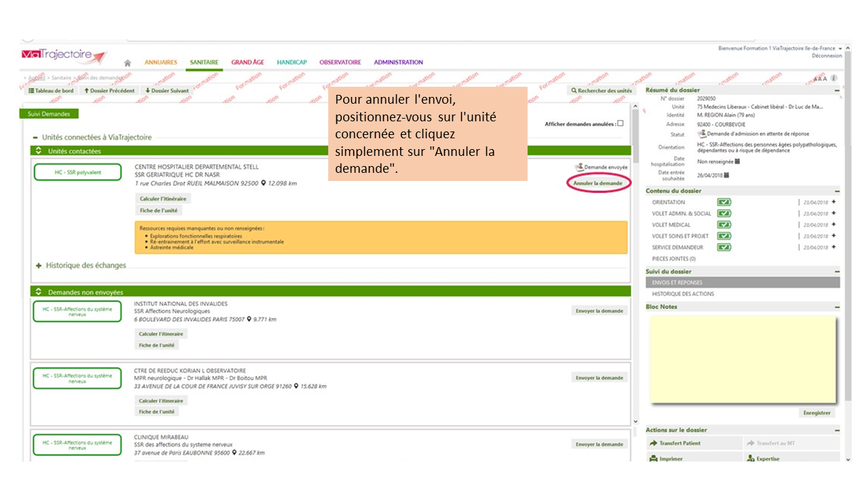Click the green checkmark icon next to ORIENTATION
The height and width of the screenshot is (488, 868).
pos(724,202)
